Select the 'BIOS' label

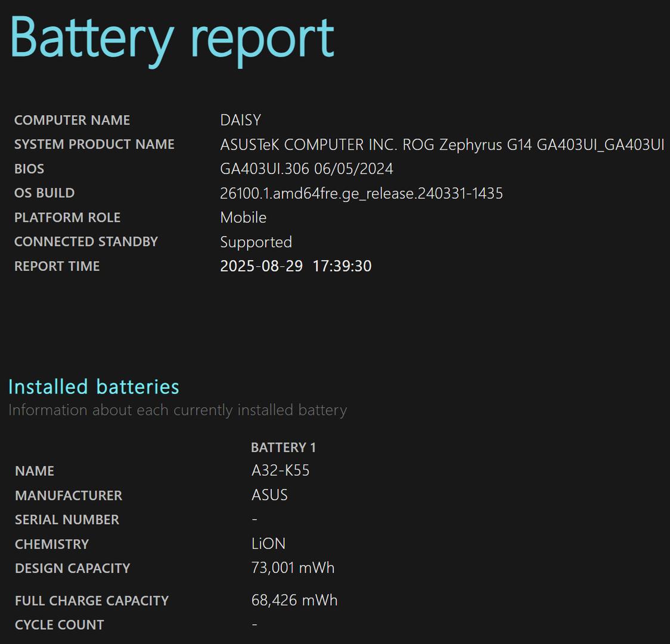click(x=29, y=169)
